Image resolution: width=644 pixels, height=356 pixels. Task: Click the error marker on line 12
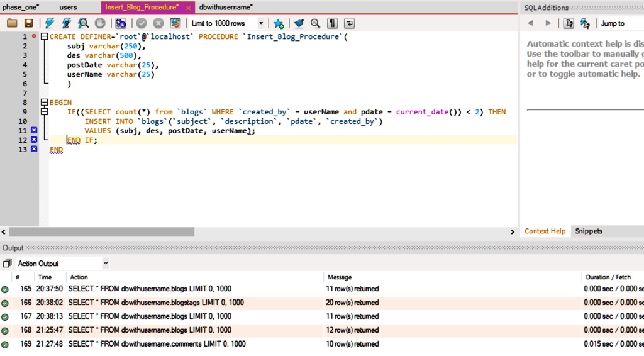34,140
